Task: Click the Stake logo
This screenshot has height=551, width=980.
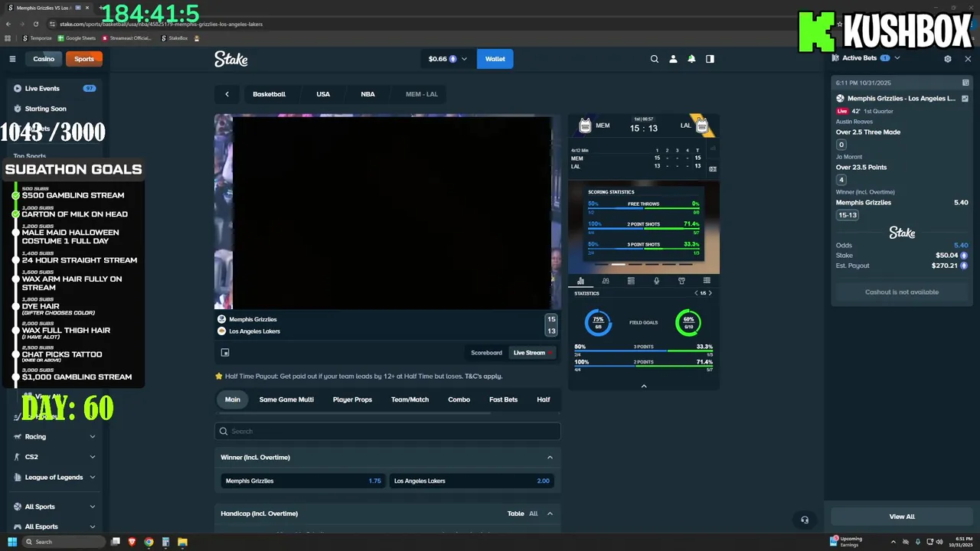Action: pos(230,59)
